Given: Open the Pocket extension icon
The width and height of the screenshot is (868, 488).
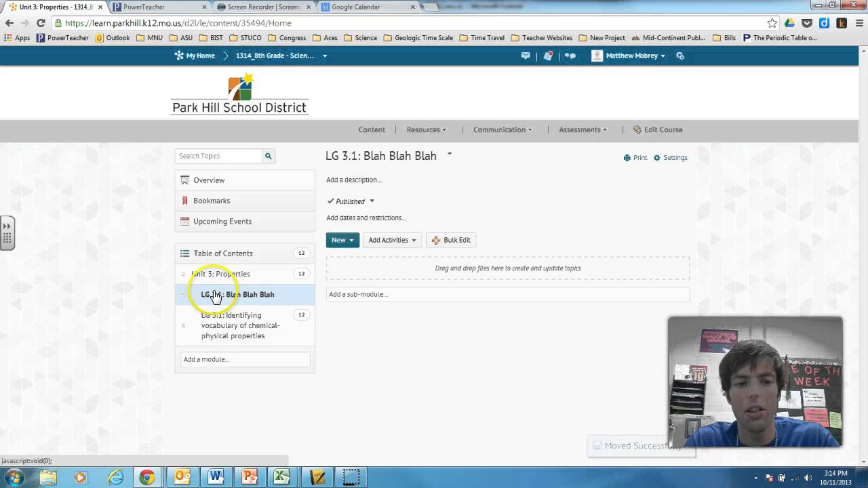Looking at the screenshot, I should pyautogui.click(x=807, y=23).
